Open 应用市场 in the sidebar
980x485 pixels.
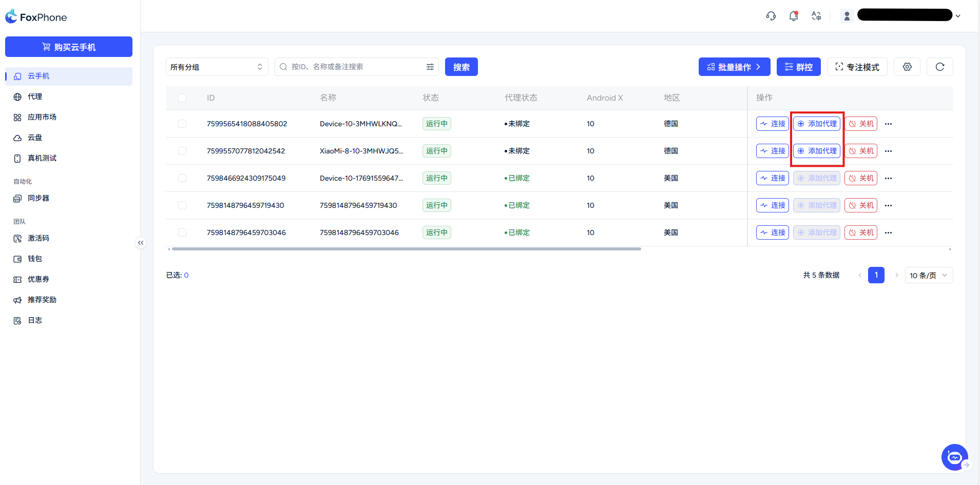pos(42,117)
